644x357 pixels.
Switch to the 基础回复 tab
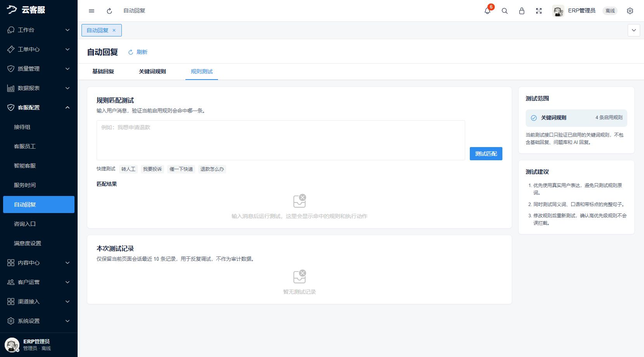(103, 71)
